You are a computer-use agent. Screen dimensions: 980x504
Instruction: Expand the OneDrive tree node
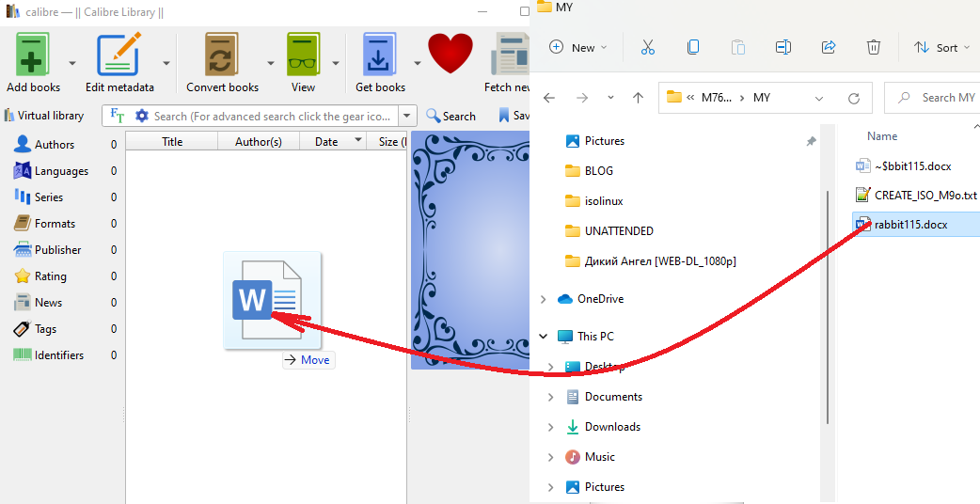(x=543, y=299)
